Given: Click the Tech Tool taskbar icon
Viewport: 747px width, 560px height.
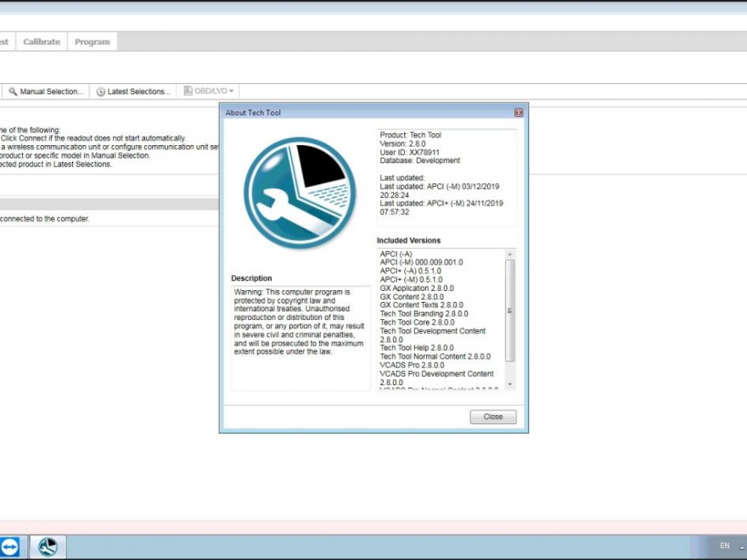Looking at the screenshot, I should (48, 546).
